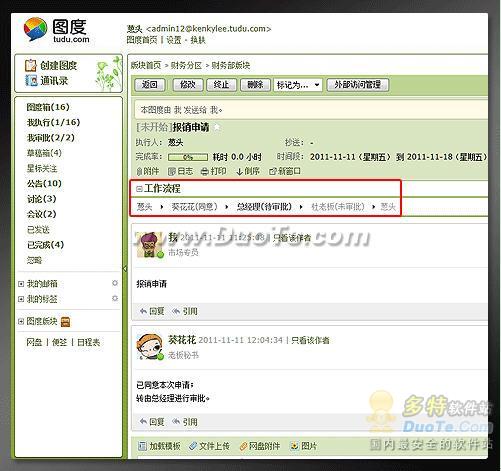Click the gear icon next to 我的标签
Image resolution: width=501 pixels, height=471 pixels.
click(x=115, y=298)
